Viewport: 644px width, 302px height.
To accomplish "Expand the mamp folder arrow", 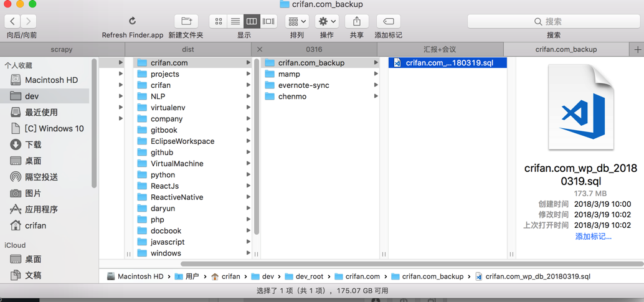I will point(376,74).
